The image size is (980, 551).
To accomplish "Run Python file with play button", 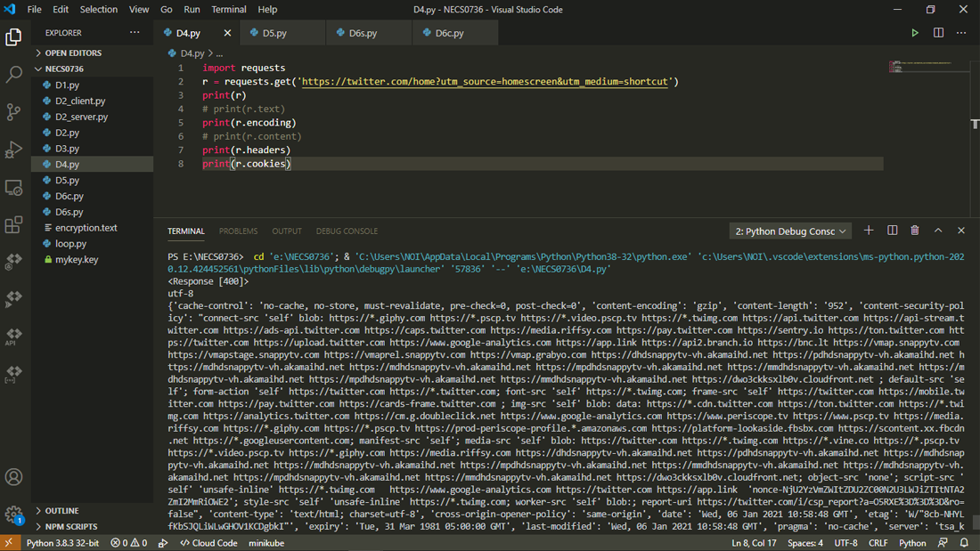I will point(914,33).
